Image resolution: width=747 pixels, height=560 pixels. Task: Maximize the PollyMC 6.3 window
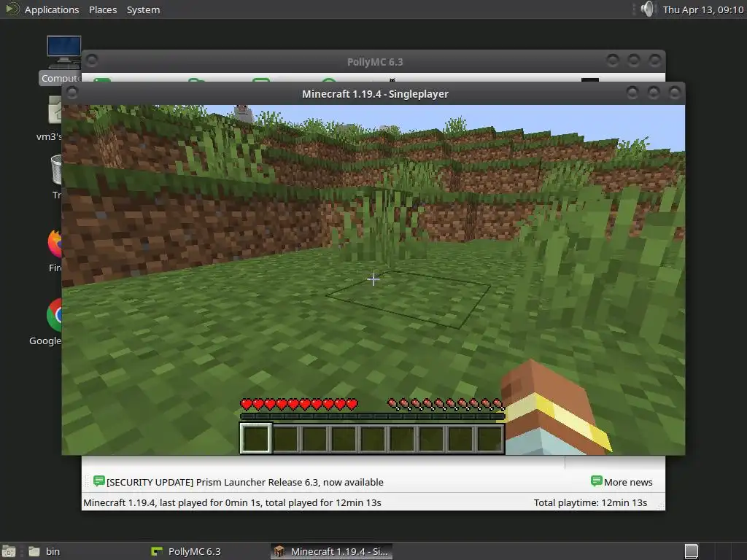pyautogui.click(x=634, y=61)
